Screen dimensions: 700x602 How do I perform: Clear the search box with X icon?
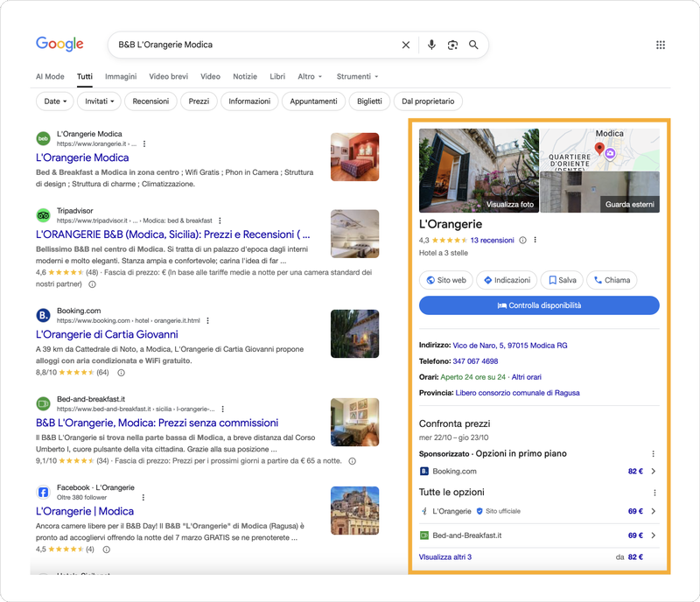point(406,45)
